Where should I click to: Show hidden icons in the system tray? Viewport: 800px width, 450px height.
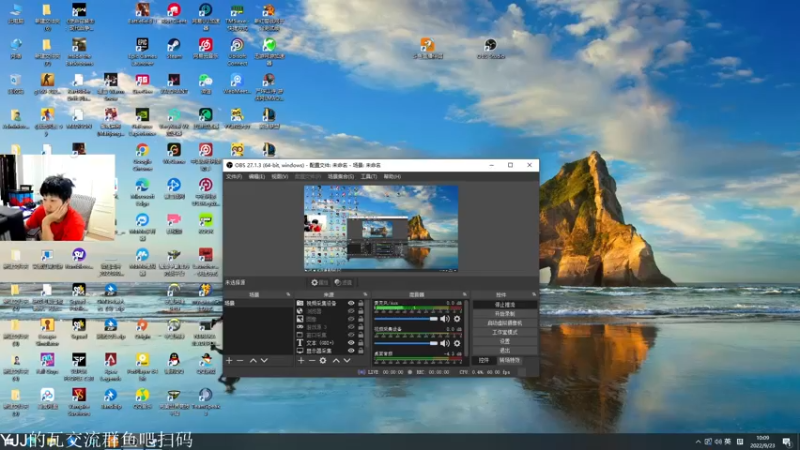click(698, 441)
